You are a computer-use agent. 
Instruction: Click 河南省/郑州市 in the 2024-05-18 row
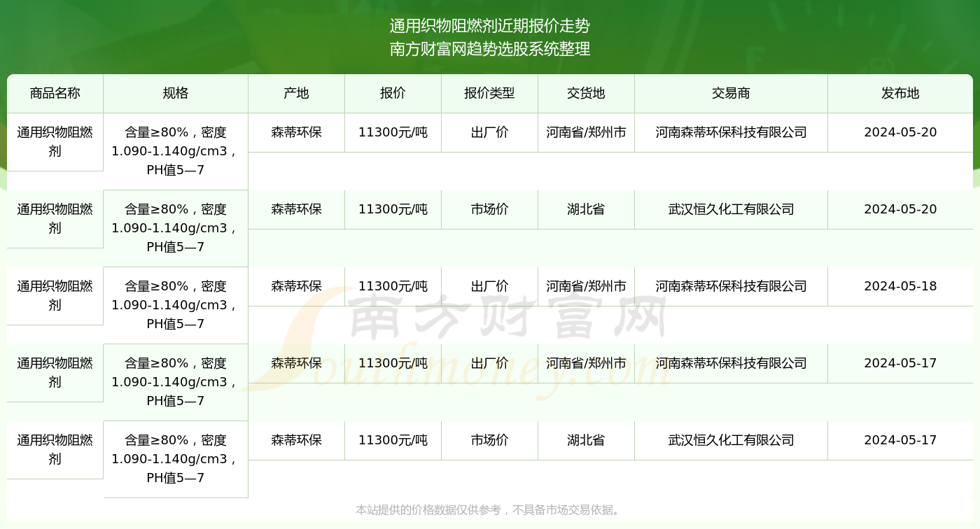click(x=587, y=286)
